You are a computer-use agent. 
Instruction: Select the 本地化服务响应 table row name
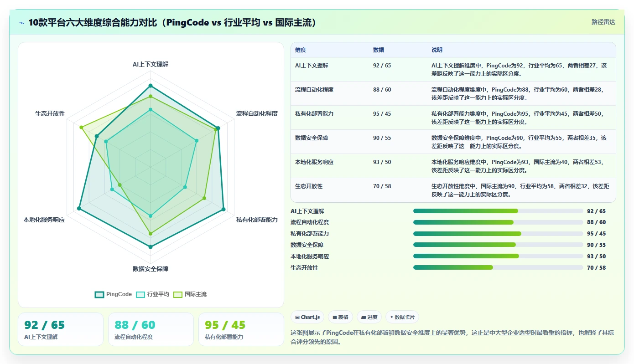click(x=314, y=162)
